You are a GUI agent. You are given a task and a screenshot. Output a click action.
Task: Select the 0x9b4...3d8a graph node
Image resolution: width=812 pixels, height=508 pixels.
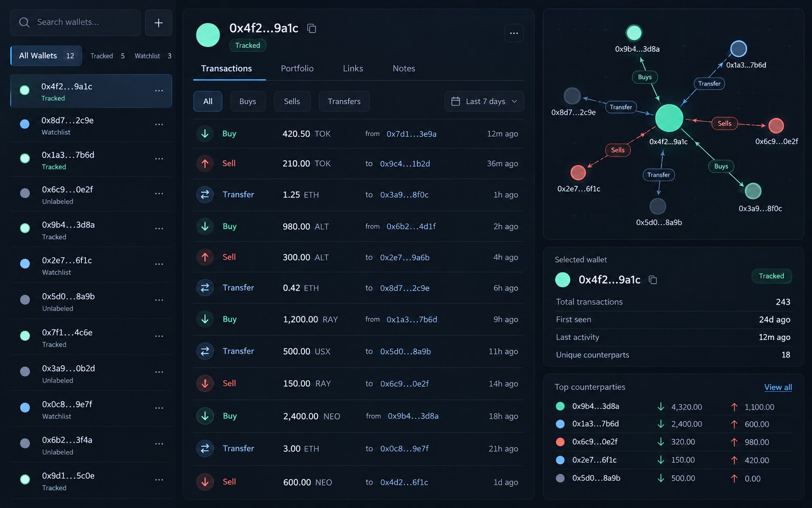634,33
